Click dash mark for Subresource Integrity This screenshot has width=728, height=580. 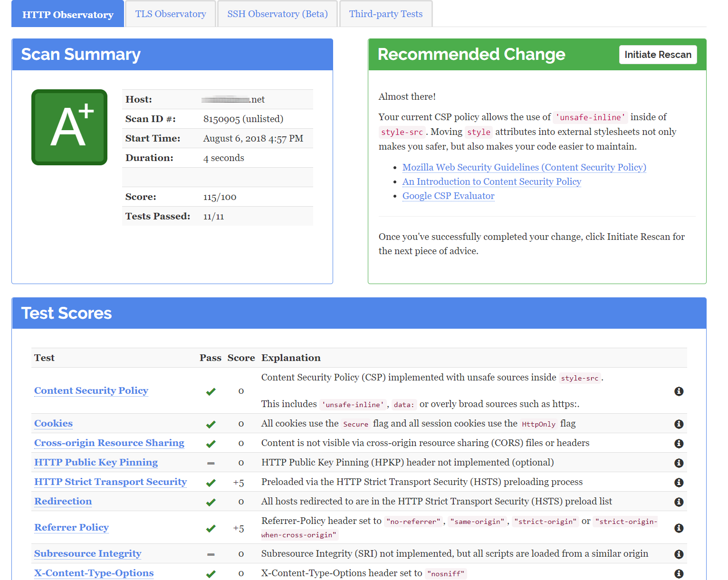211,554
